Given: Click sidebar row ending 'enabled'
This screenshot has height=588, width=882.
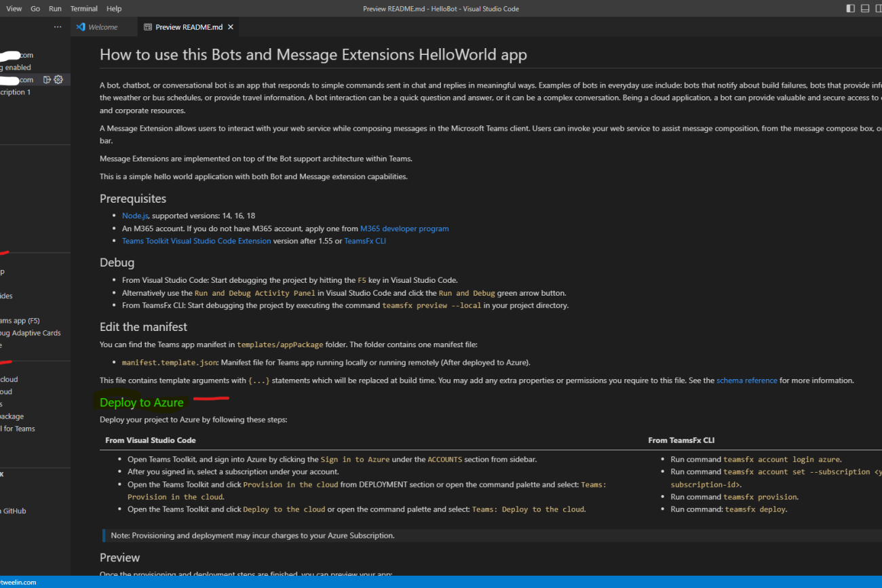Looking at the screenshot, I should tap(16, 68).
